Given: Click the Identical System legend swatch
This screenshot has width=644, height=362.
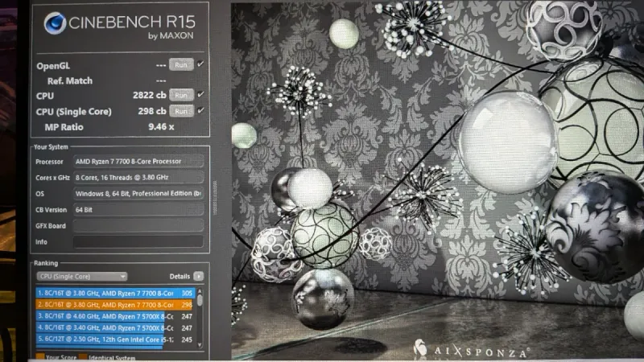Looking at the screenshot, I should tap(83, 357).
